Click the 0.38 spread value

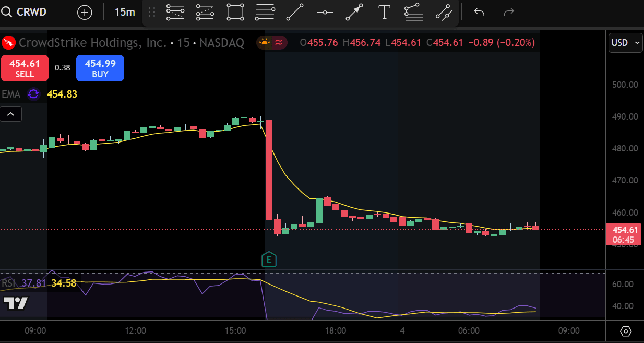click(x=63, y=68)
